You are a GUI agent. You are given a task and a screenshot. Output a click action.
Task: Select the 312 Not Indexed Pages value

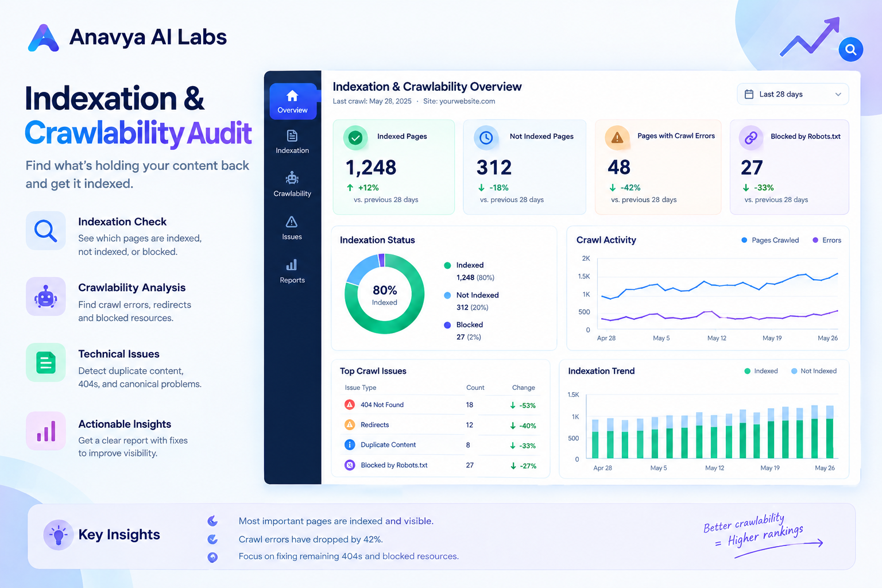(494, 168)
